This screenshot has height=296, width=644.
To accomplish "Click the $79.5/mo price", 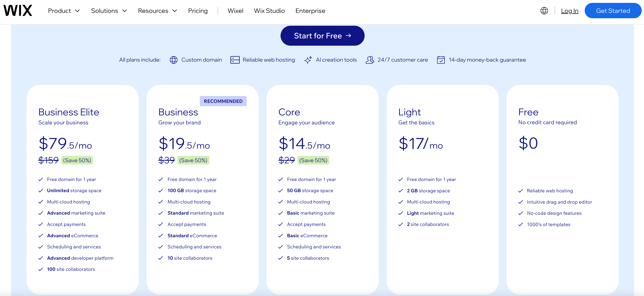I will pyautogui.click(x=65, y=144).
